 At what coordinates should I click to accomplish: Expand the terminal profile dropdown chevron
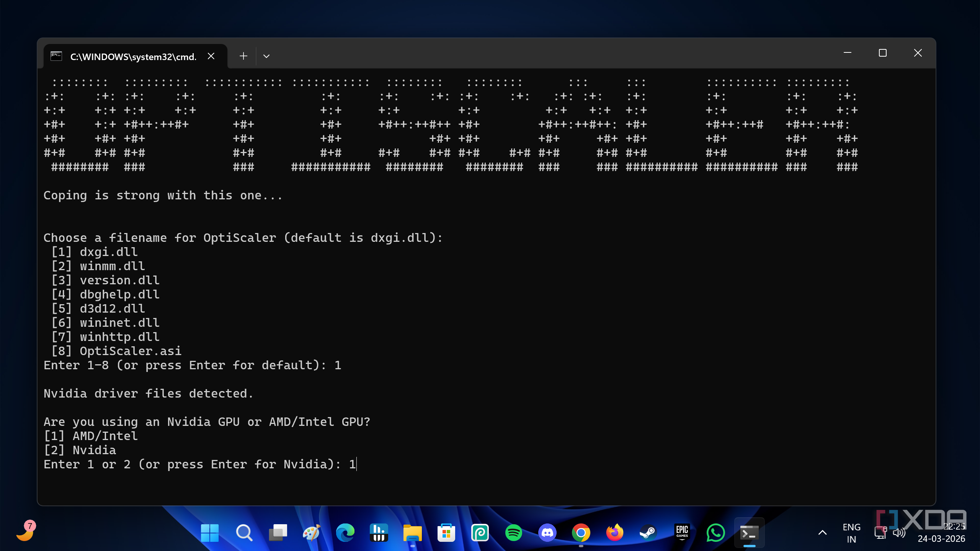pyautogui.click(x=266, y=56)
